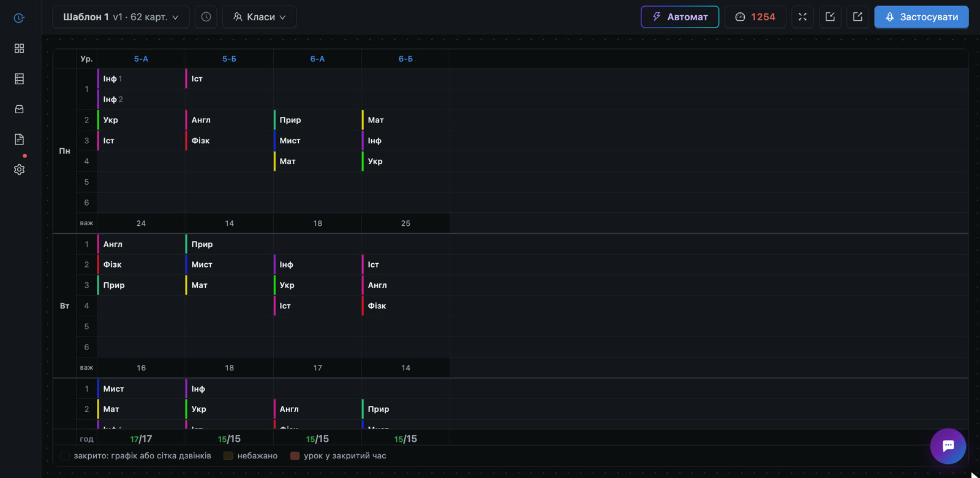The image size is (980, 478).
Task: Open the document icon in sidebar
Action: point(19,139)
